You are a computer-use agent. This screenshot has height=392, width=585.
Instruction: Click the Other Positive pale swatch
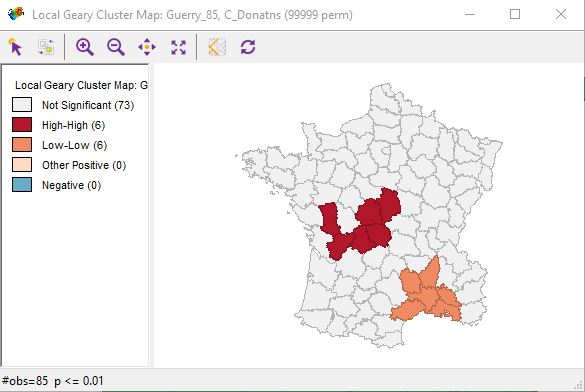tap(22, 164)
